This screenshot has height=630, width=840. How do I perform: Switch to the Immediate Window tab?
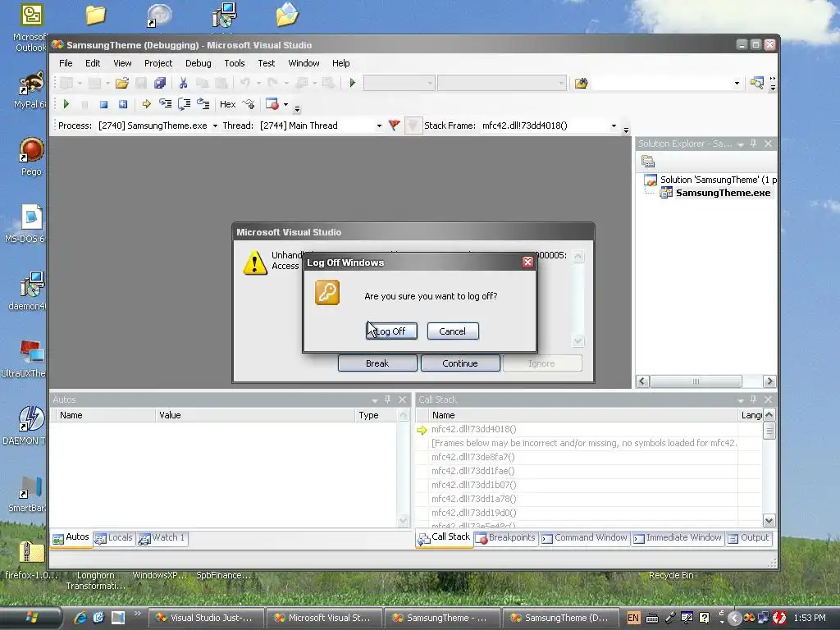coord(678,538)
